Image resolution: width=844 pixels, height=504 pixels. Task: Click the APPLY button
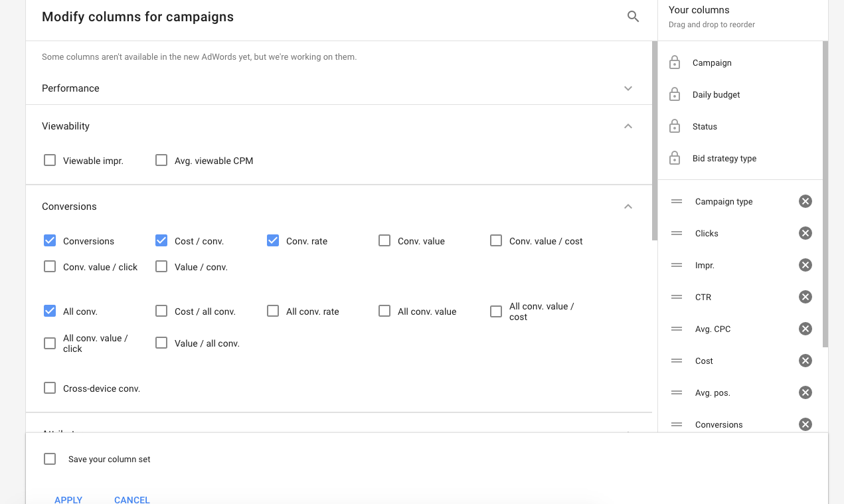tap(68, 500)
